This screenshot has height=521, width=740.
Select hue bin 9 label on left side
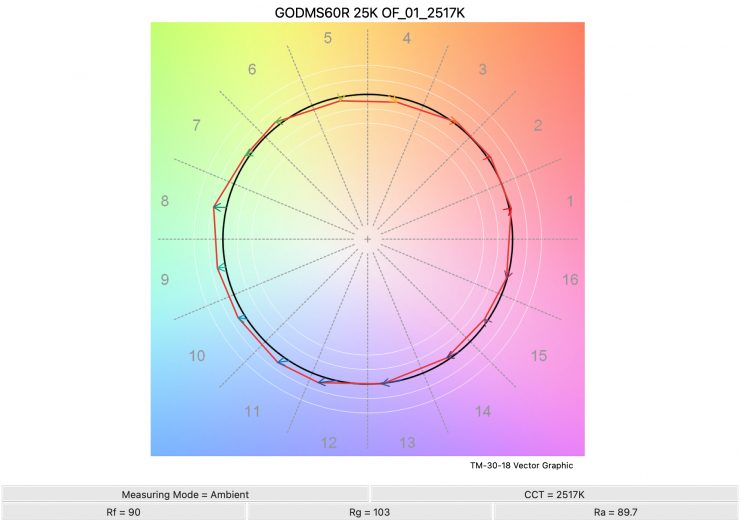[x=165, y=280]
